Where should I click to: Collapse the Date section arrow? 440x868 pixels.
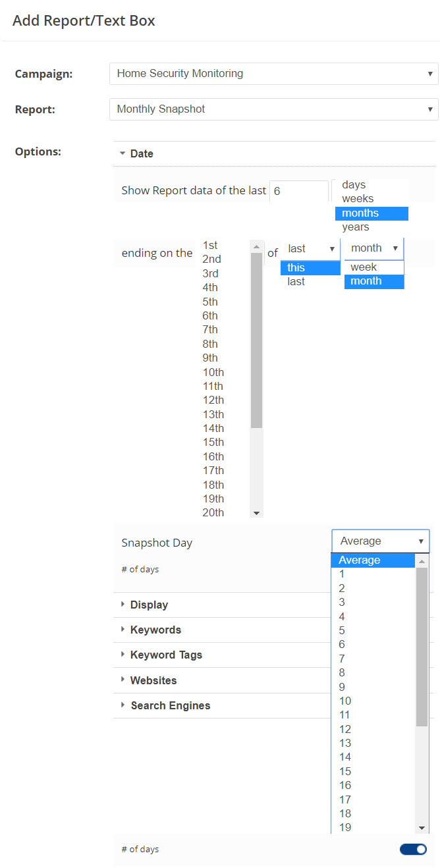(123, 153)
